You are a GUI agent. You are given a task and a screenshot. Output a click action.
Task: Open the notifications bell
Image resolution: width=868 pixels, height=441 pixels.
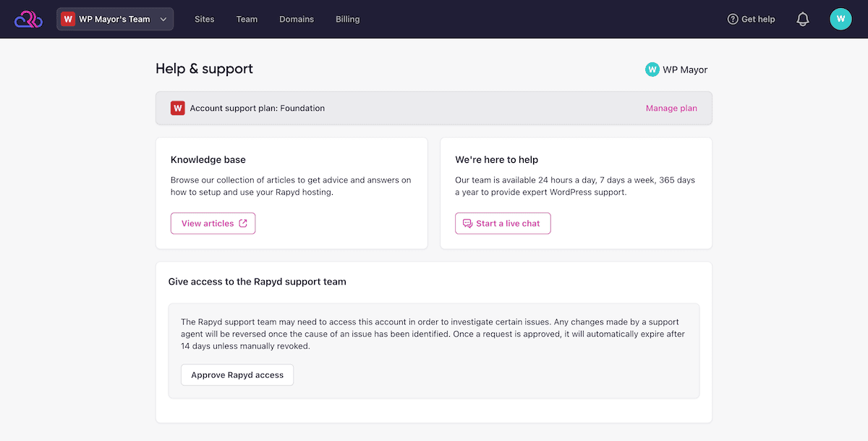803,20
